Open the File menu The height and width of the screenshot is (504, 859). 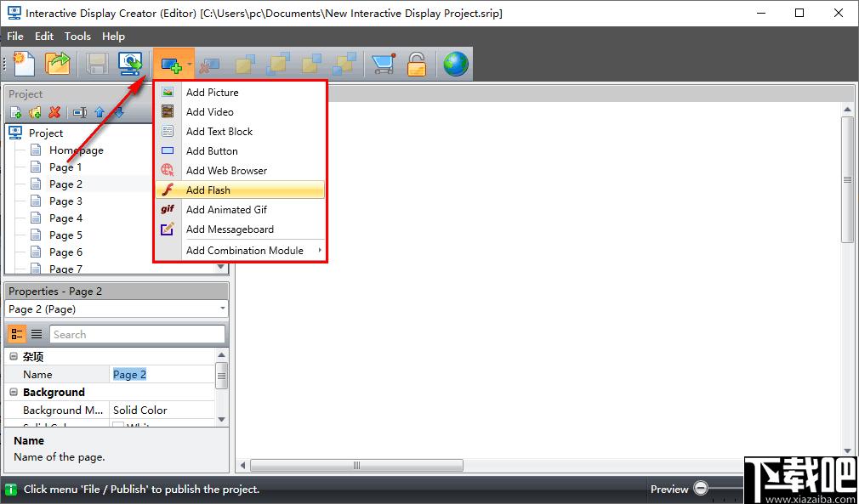pyautogui.click(x=14, y=36)
